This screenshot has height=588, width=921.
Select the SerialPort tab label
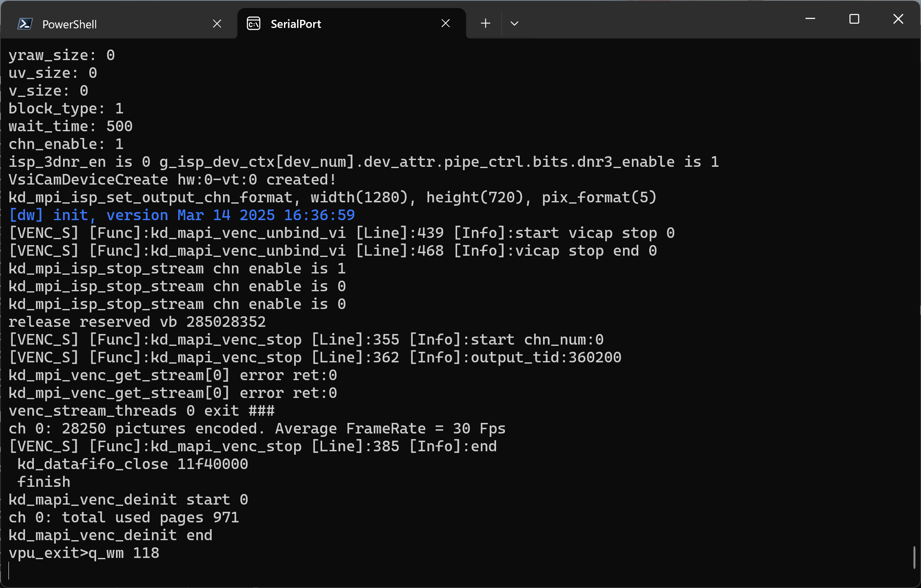tap(296, 24)
